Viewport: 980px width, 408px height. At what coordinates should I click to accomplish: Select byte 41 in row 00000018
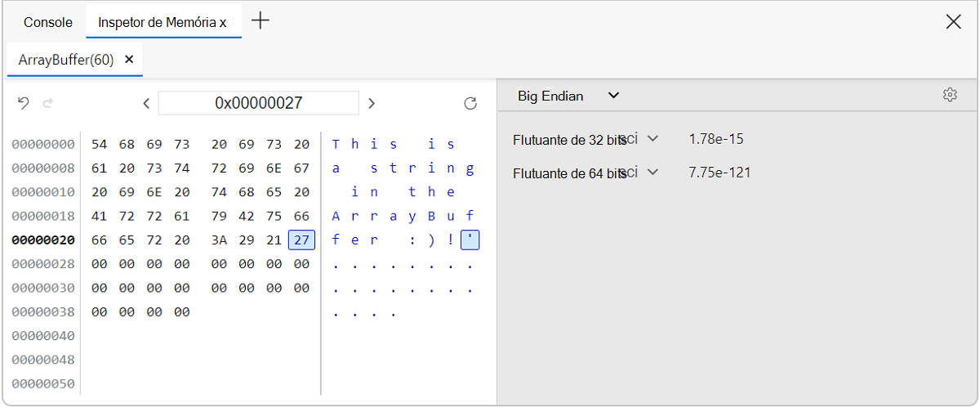click(100, 216)
